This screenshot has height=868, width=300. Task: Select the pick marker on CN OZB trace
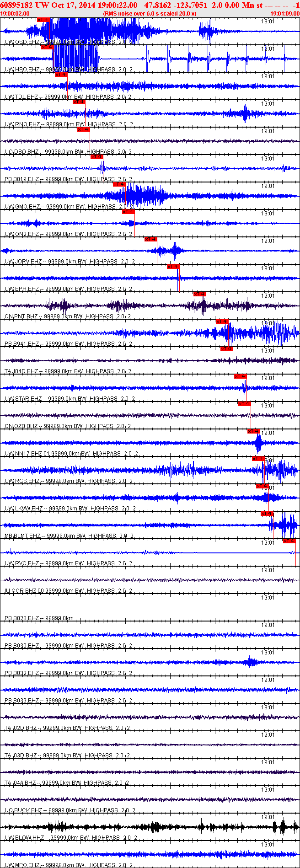[244, 404]
